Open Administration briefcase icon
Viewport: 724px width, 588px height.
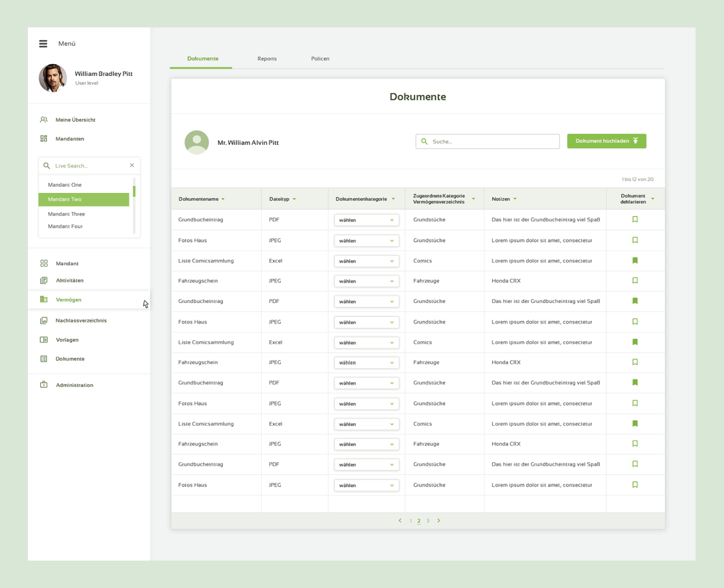44,385
